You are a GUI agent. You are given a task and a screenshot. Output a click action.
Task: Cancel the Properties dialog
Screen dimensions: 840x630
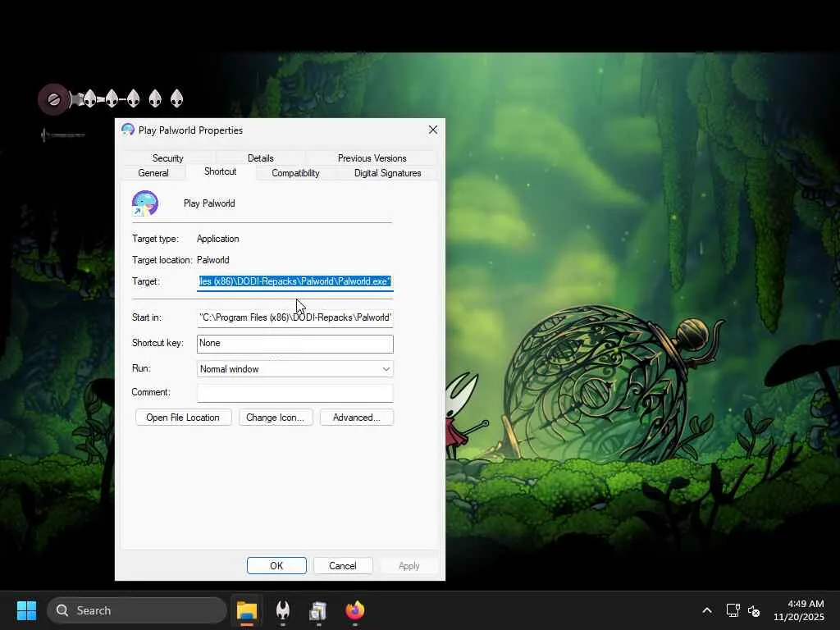(x=343, y=566)
